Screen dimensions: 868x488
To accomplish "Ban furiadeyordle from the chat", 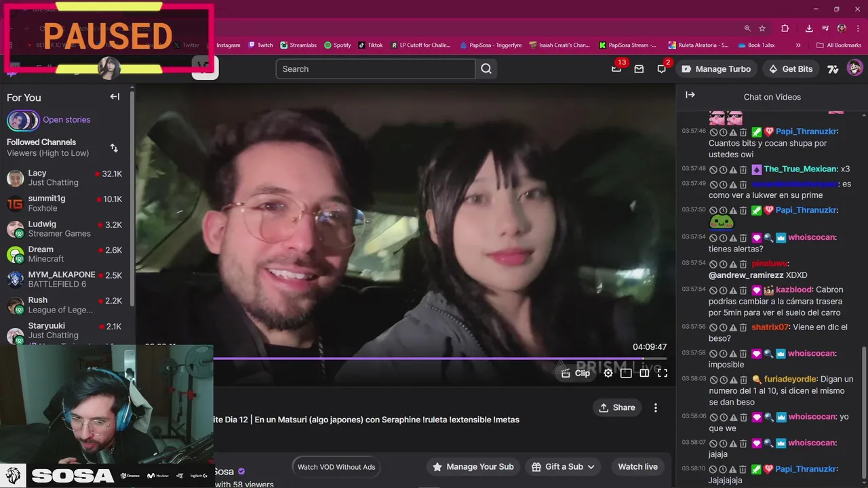I will coord(713,380).
